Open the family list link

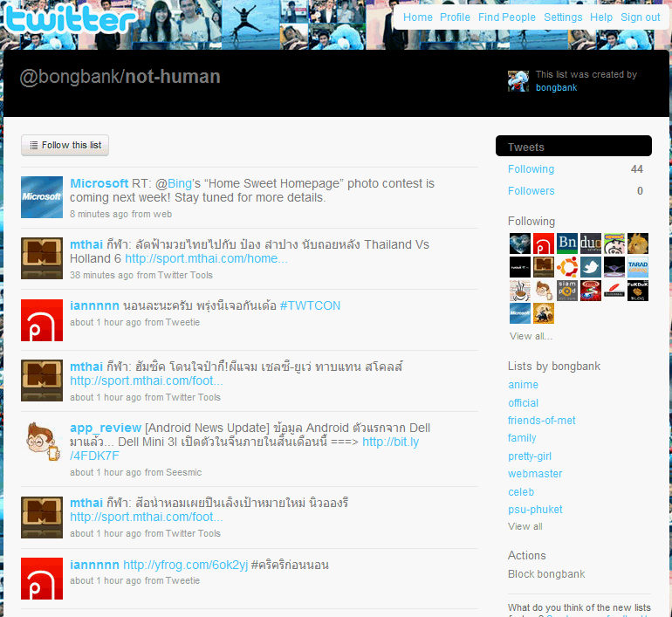click(x=522, y=438)
